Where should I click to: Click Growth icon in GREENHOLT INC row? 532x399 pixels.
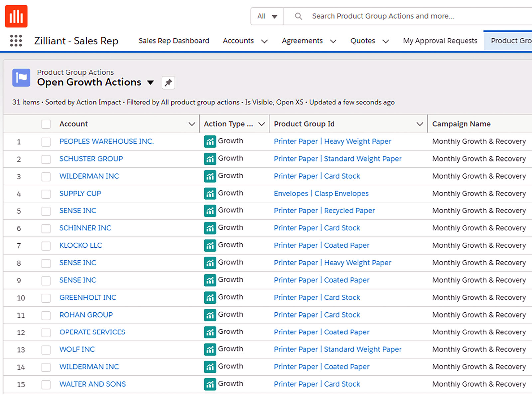point(210,297)
